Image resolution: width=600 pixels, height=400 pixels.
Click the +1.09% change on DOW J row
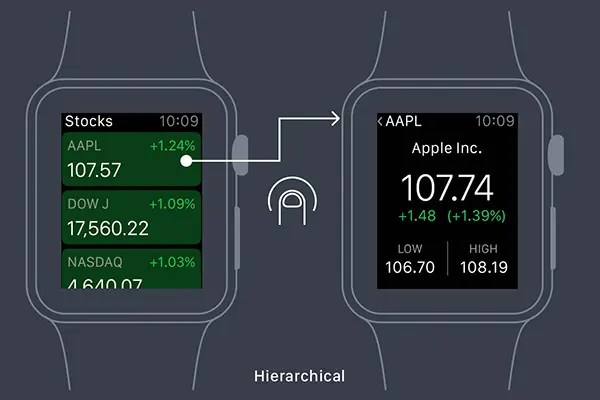point(172,204)
